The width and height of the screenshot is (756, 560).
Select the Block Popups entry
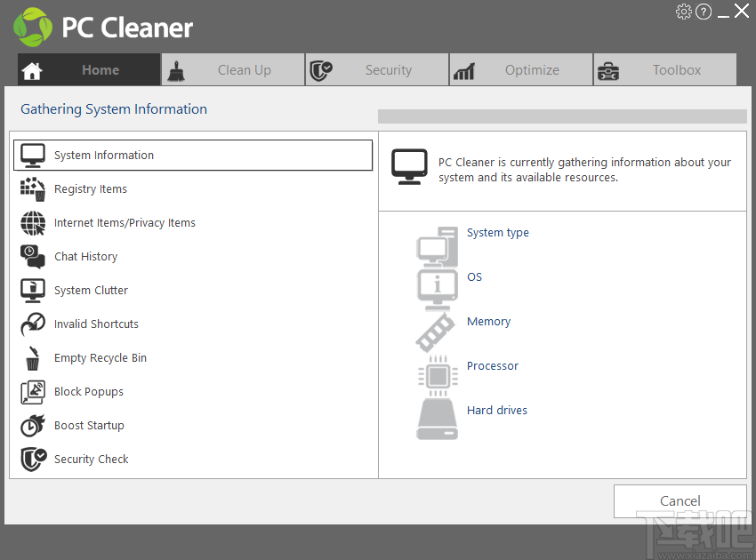click(193, 391)
